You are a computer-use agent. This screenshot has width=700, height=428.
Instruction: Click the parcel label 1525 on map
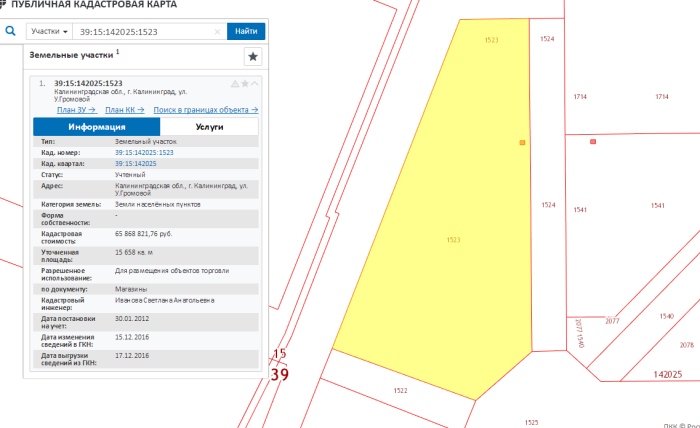[531, 422]
